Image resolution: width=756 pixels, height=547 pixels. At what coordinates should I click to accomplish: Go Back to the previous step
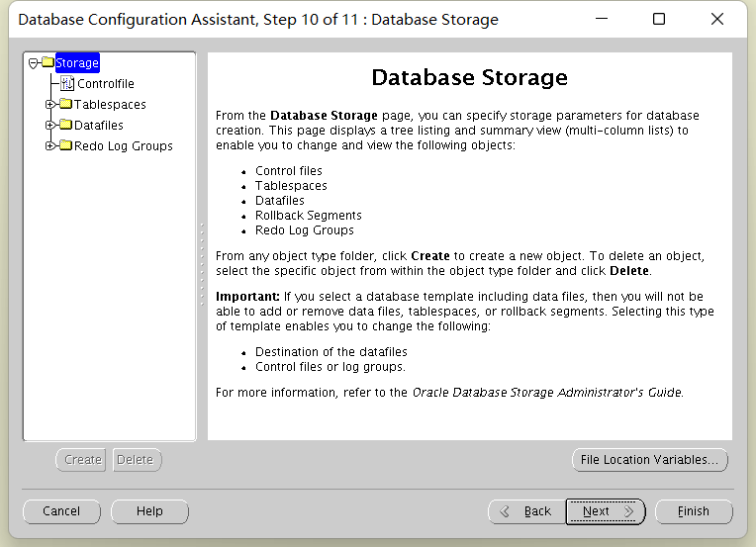(x=527, y=511)
